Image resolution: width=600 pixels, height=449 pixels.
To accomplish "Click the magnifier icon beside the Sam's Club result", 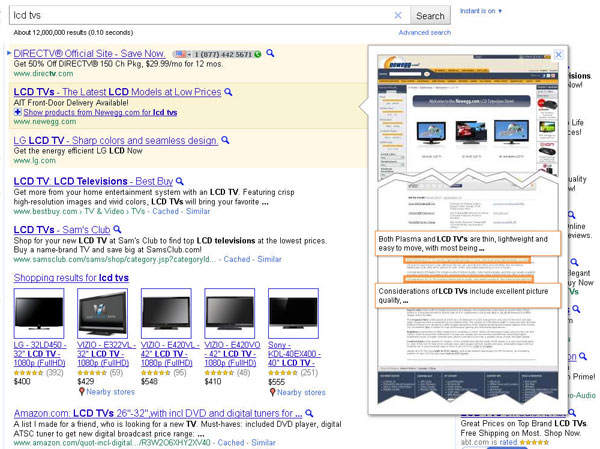I will [x=116, y=229].
